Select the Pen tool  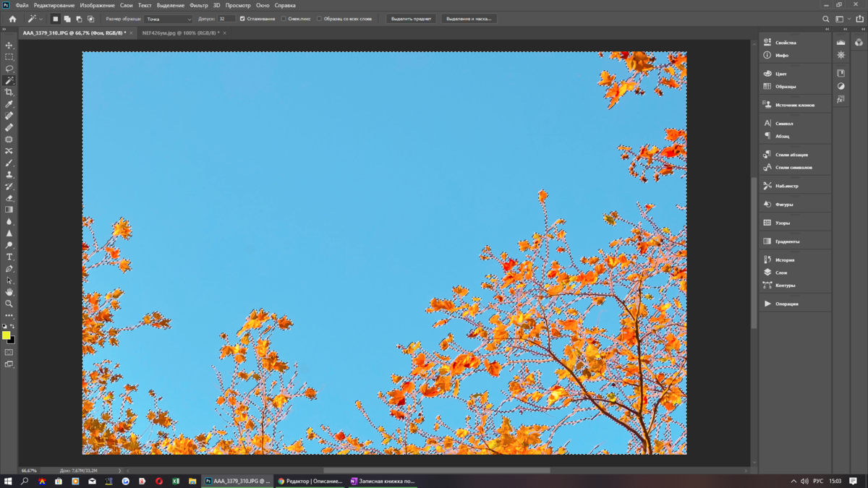[9, 268]
